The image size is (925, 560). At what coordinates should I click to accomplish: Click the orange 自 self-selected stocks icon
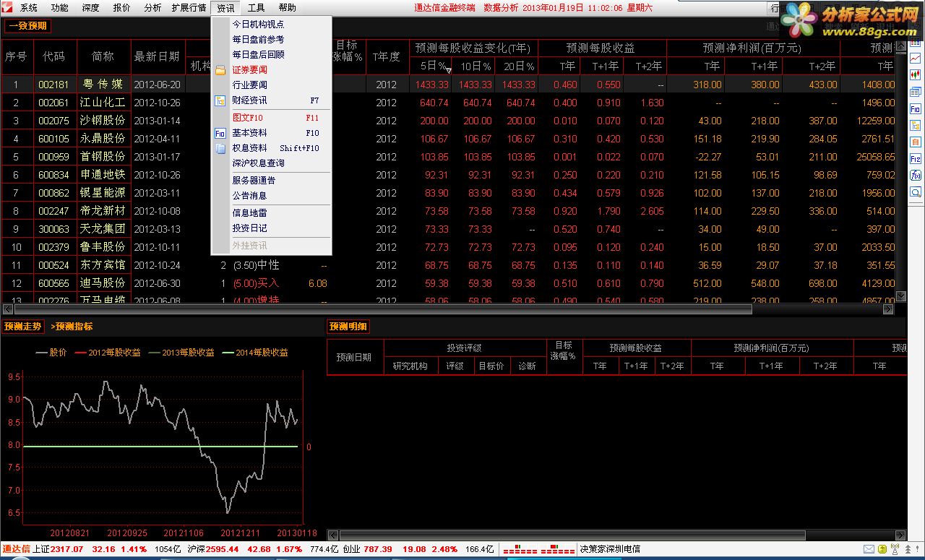(916, 142)
